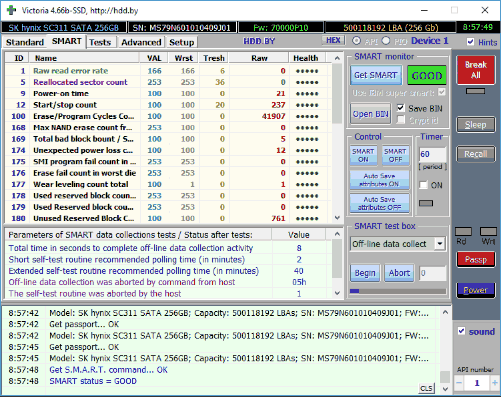Switch to the Tests tab
Viewport: 501px width, 397px height.
pyautogui.click(x=100, y=42)
